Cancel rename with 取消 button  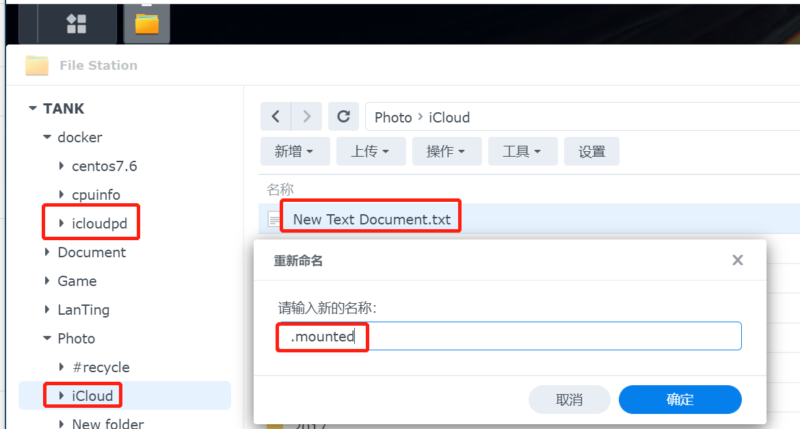pyautogui.click(x=569, y=399)
